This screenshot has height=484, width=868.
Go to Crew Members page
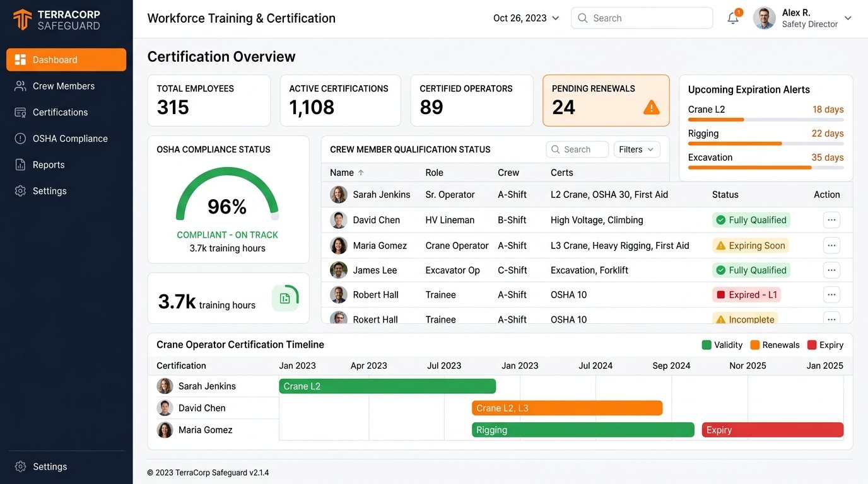[66, 86]
